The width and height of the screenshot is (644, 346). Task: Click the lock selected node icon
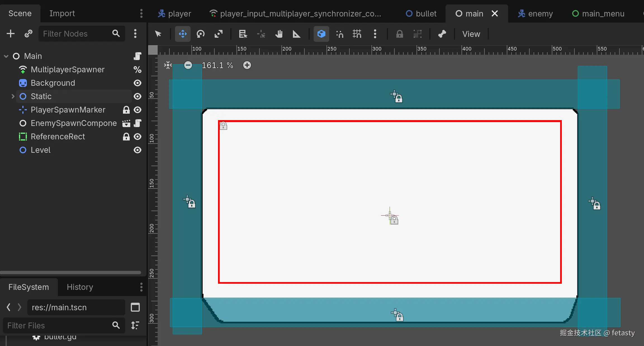(399, 34)
